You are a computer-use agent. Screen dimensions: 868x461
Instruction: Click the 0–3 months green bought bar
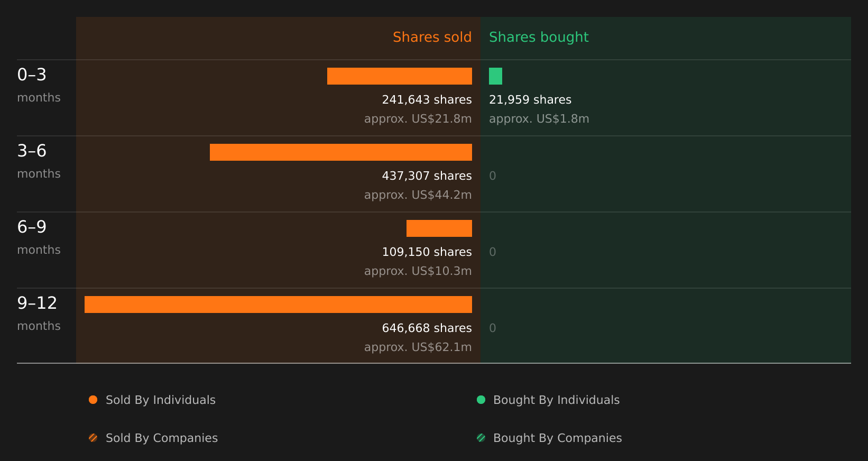[495, 76]
